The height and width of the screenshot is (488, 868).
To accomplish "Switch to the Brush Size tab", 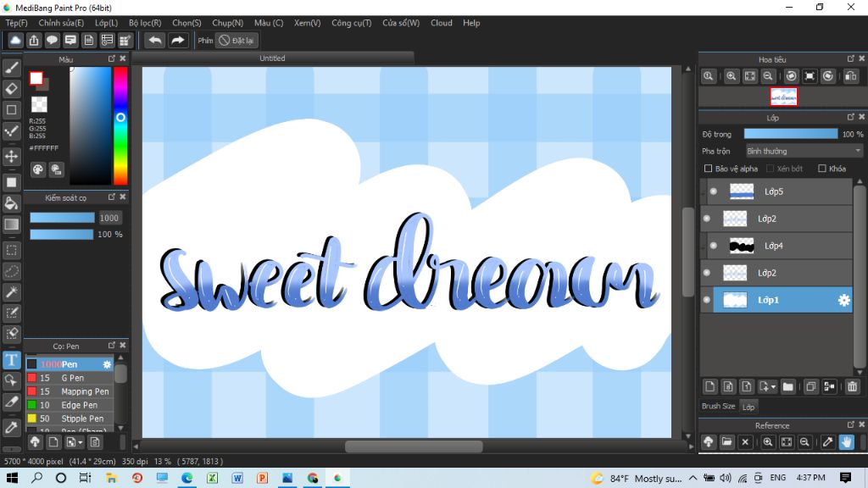I will [719, 406].
